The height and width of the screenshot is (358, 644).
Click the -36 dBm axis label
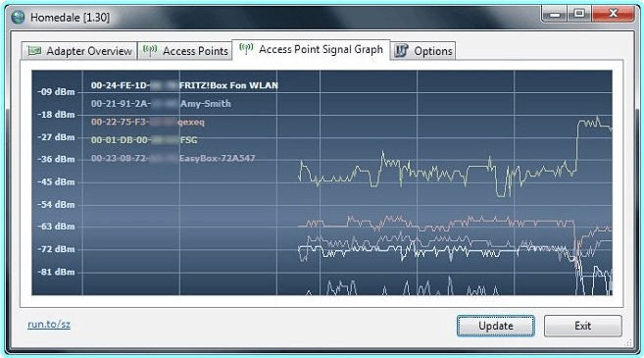coord(56,159)
